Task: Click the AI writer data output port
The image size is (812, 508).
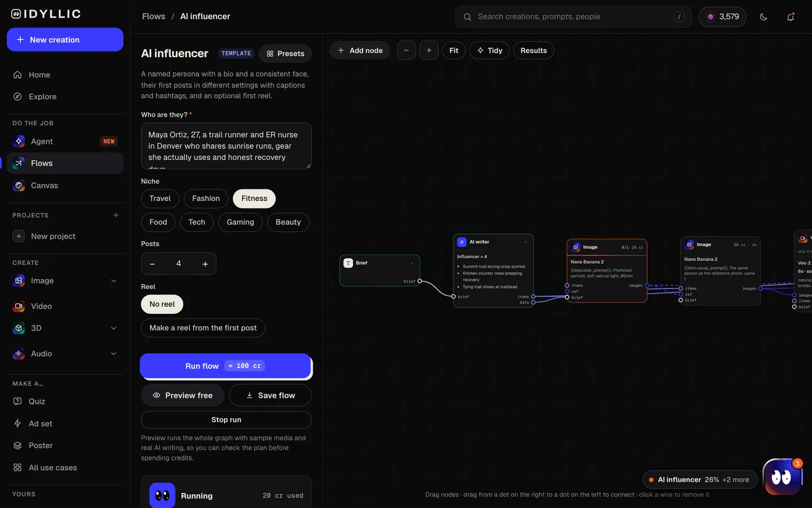Action: pyautogui.click(x=533, y=303)
